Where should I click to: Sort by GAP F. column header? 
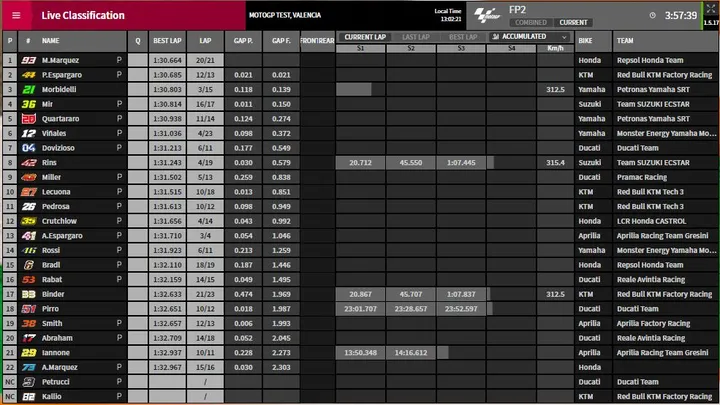click(281, 41)
